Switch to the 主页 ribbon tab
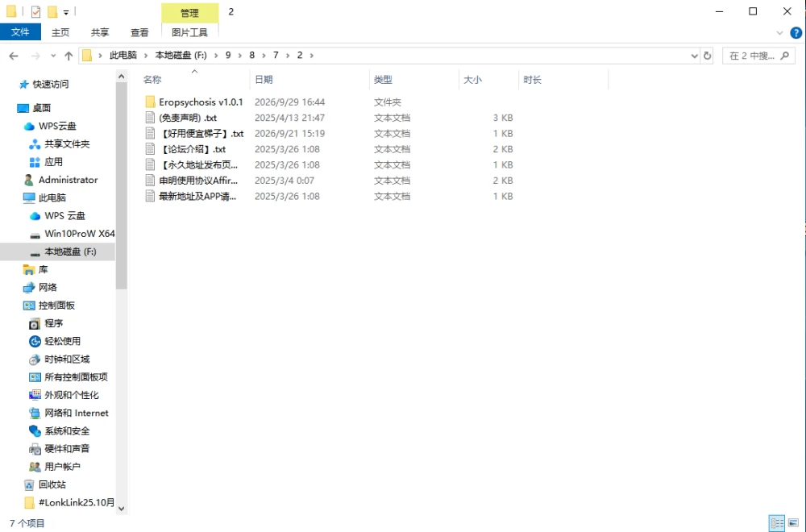 60,32
